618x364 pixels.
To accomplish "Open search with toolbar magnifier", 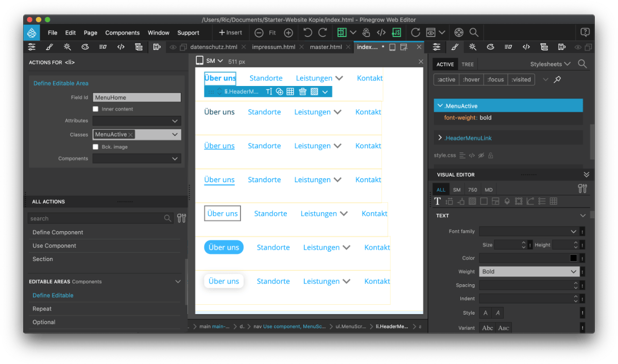I will (x=474, y=32).
